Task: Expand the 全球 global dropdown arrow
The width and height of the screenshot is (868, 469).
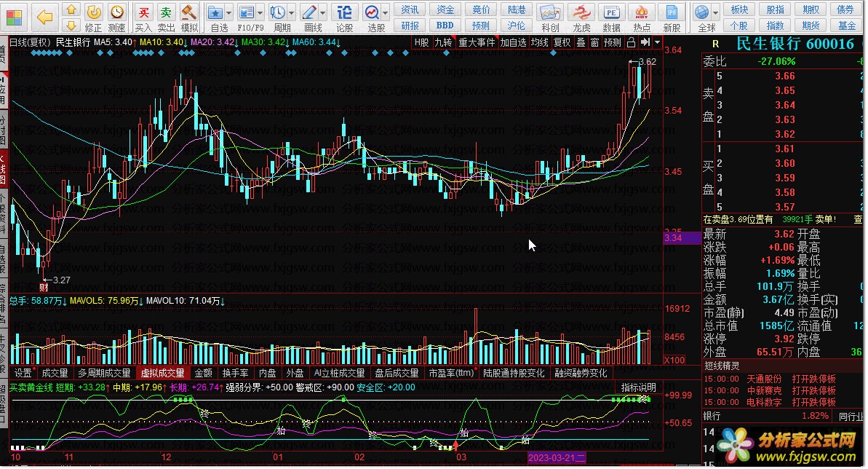Action: [716, 12]
